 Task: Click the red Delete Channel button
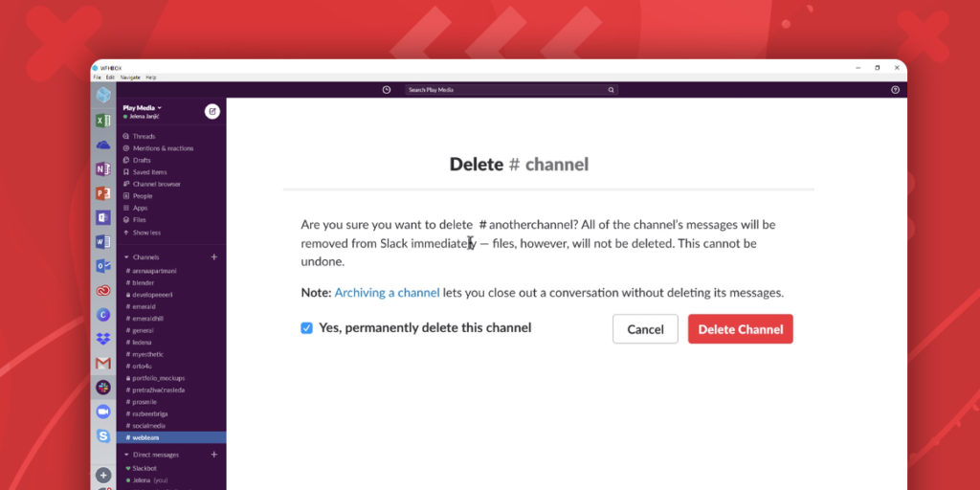(x=740, y=329)
